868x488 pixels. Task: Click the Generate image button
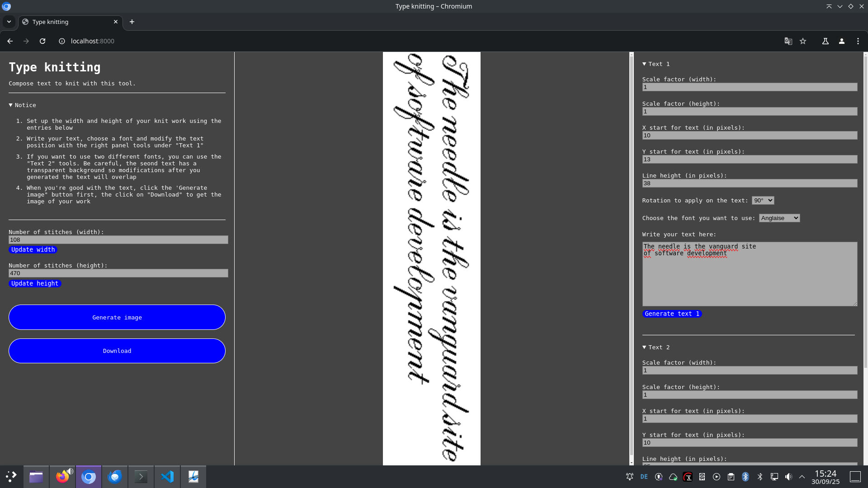(x=117, y=317)
